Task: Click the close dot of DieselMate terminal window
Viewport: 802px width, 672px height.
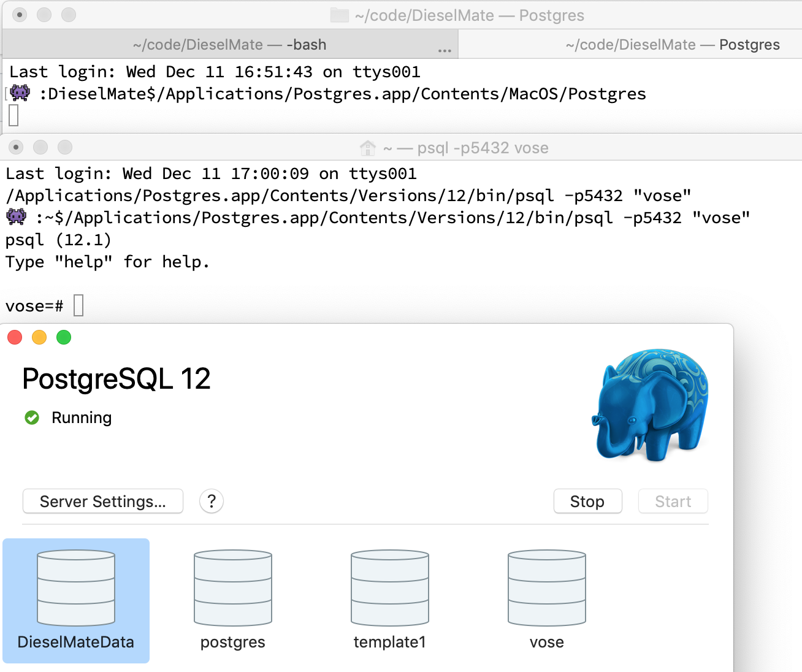Action: pos(20,15)
